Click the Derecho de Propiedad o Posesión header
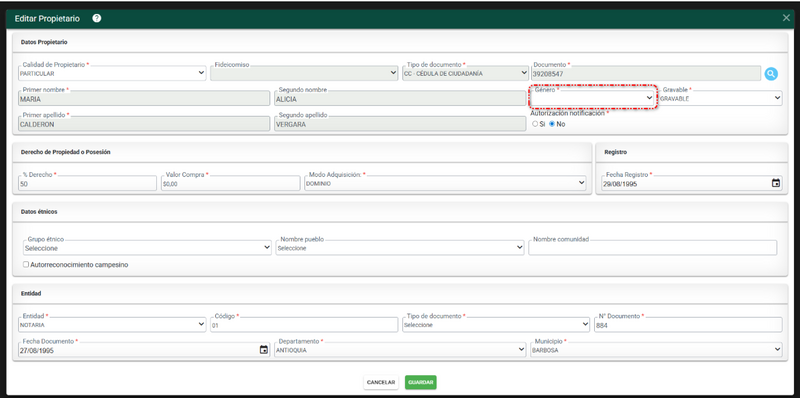 66,152
